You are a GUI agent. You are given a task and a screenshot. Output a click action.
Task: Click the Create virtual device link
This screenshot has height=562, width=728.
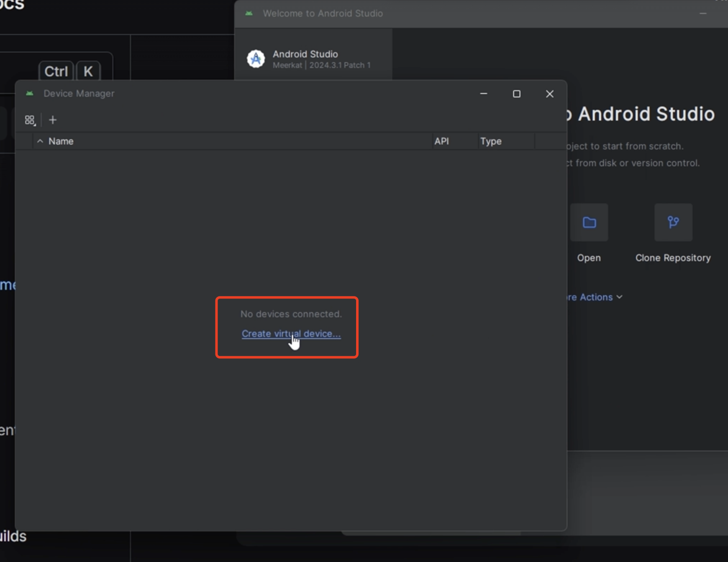[291, 334]
